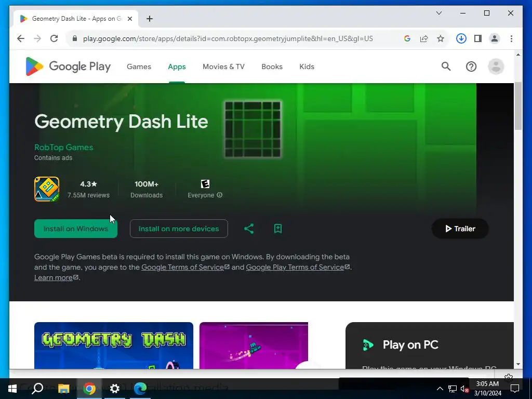The height and width of the screenshot is (399, 532).
Task: Click the Google Play logo
Action: click(68, 66)
